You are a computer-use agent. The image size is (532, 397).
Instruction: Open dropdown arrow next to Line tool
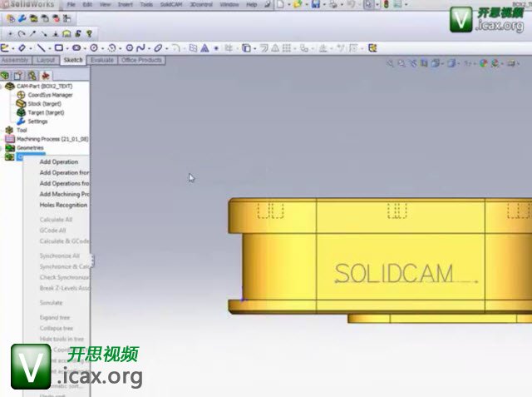click(x=50, y=48)
